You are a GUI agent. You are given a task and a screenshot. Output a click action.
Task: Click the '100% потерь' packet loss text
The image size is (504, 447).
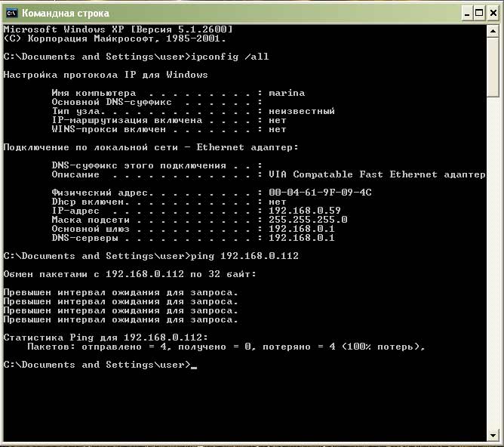[x=381, y=347]
